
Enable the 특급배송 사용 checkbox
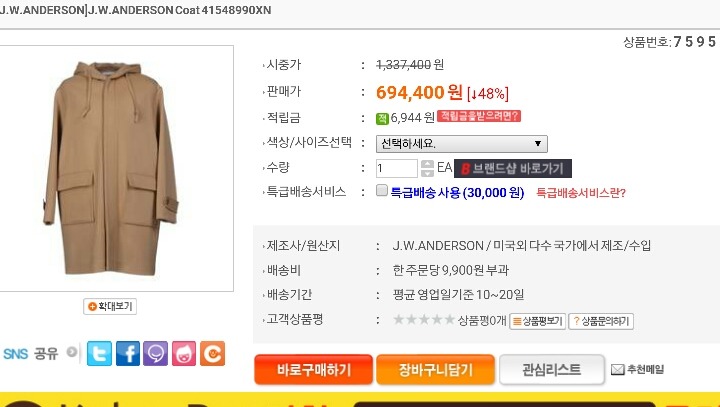pyautogui.click(x=382, y=190)
